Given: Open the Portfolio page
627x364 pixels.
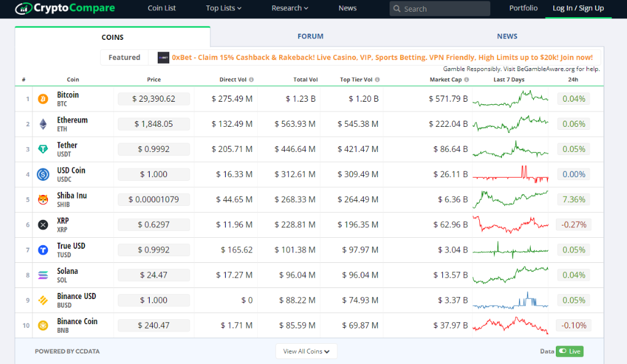Looking at the screenshot, I should click(x=523, y=8).
